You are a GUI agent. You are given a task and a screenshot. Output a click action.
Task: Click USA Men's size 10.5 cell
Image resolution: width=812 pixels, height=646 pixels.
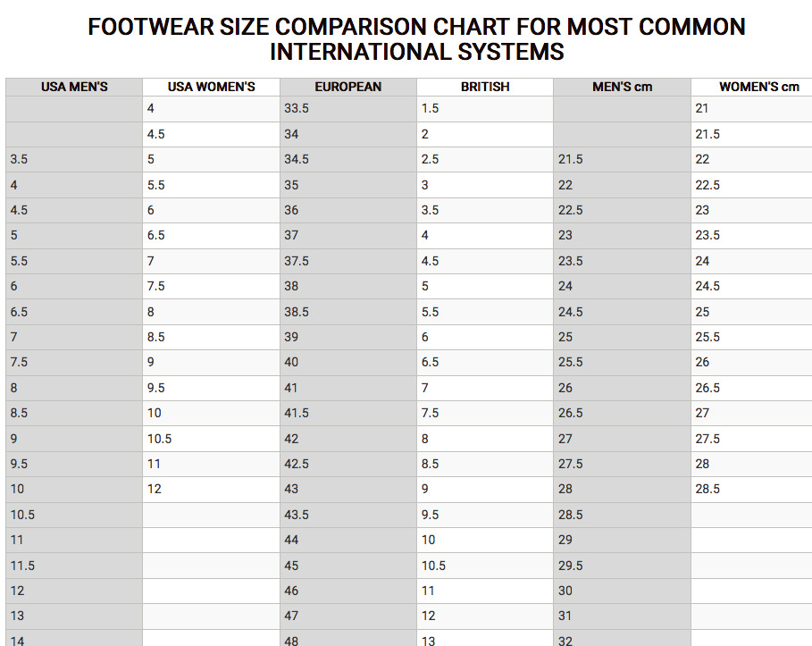(x=22, y=515)
